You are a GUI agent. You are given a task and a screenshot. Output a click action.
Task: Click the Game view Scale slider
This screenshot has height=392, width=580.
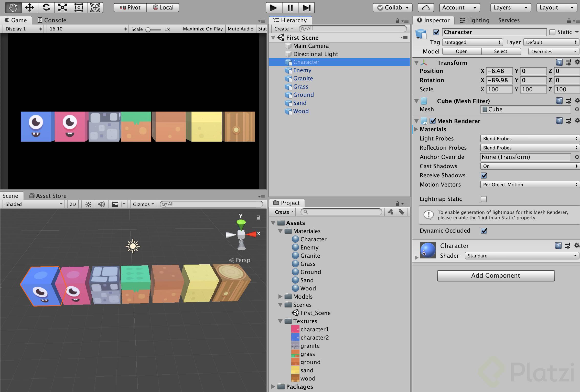[x=153, y=29]
